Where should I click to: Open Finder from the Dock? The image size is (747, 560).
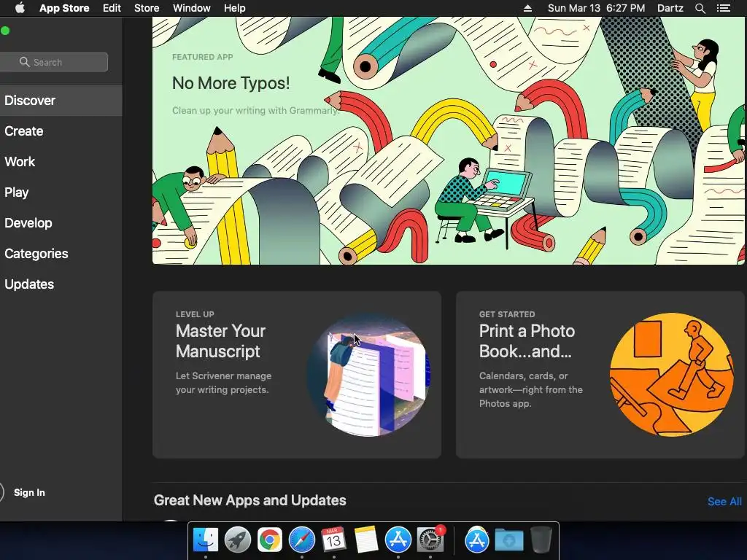pos(205,540)
